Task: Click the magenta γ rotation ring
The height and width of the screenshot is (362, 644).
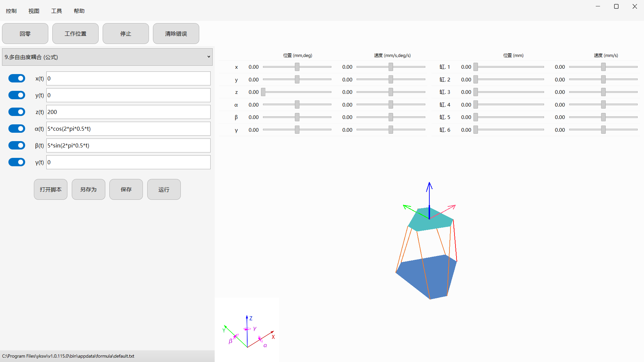Action: click(x=247, y=329)
